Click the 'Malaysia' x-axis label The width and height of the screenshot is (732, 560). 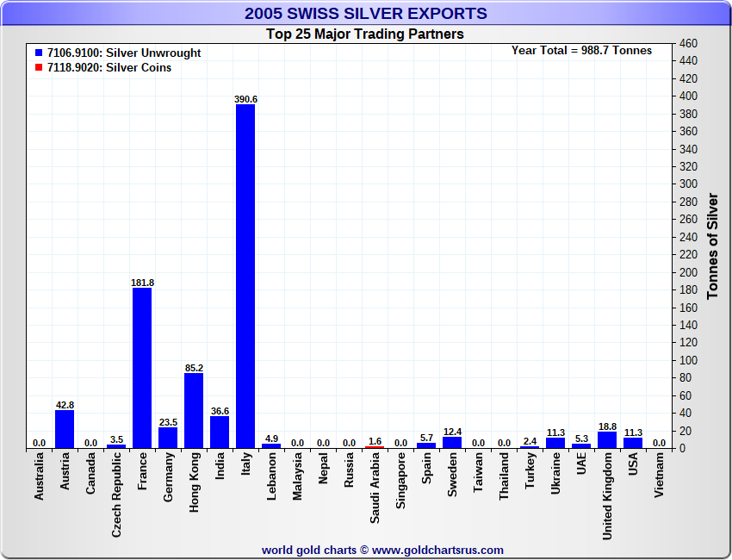coord(297,476)
